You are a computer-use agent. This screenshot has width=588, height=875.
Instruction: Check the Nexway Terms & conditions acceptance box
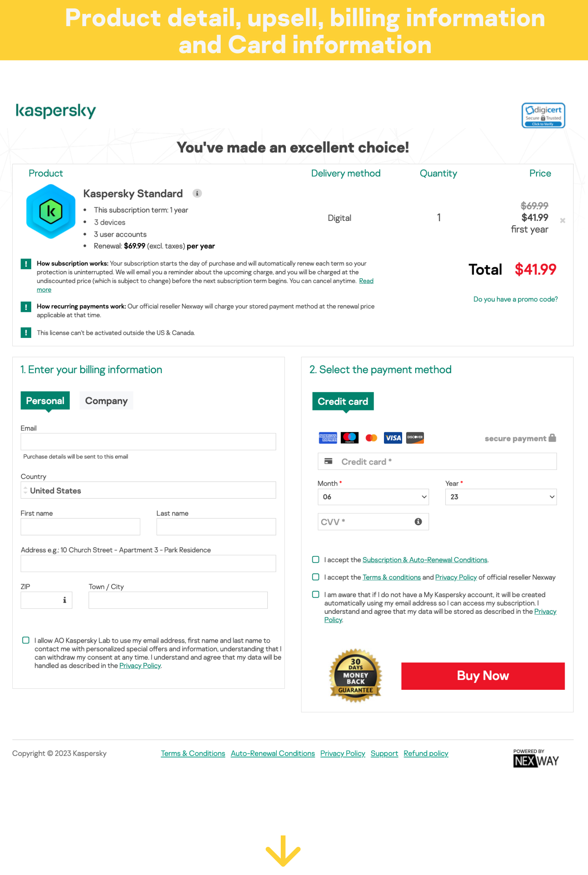point(316,577)
